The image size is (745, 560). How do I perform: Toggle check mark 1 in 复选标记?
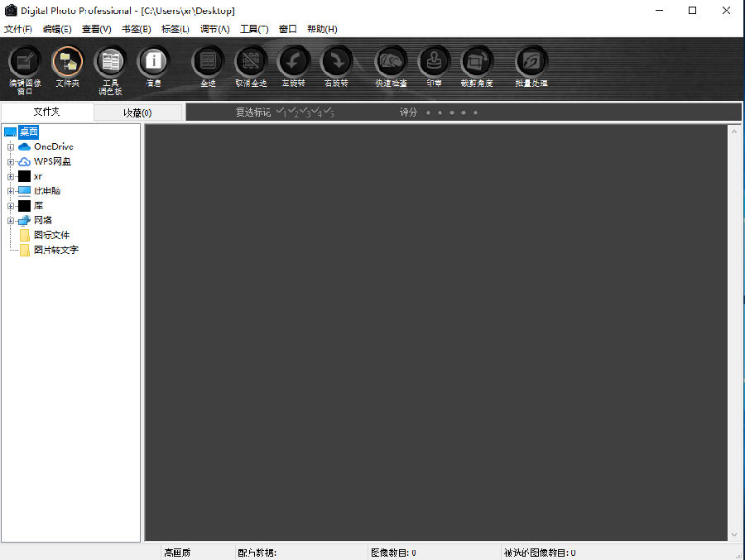281,112
